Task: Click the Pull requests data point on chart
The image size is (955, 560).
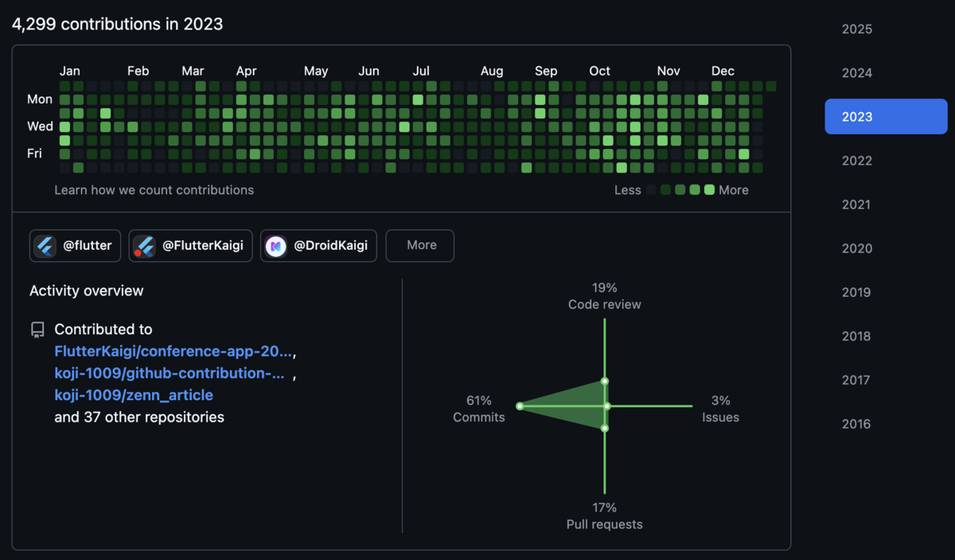Action: click(605, 428)
